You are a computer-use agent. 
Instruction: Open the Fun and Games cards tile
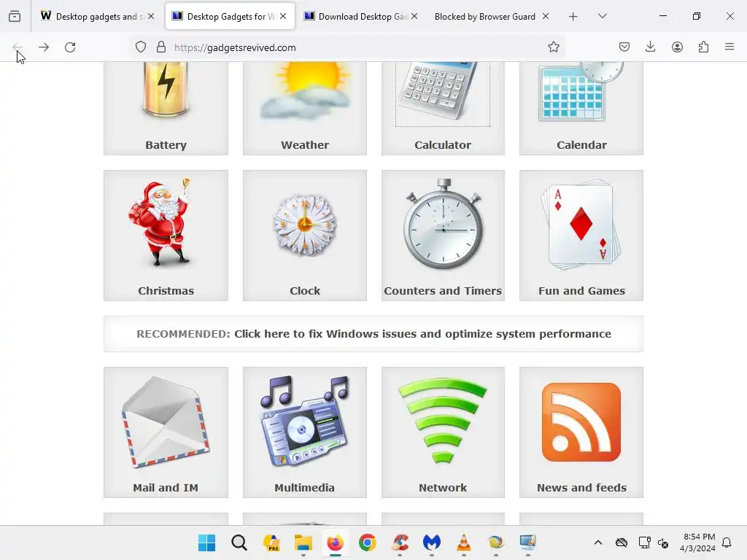581,236
